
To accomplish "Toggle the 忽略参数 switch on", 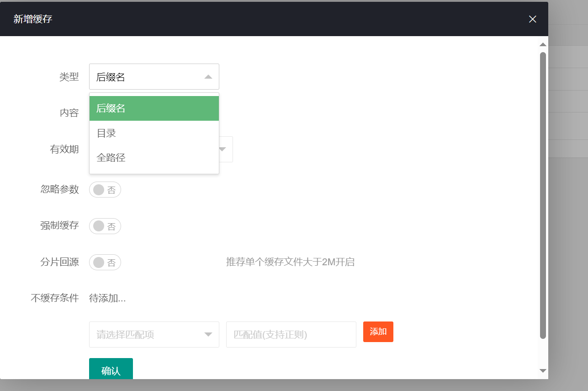I will click(105, 189).
